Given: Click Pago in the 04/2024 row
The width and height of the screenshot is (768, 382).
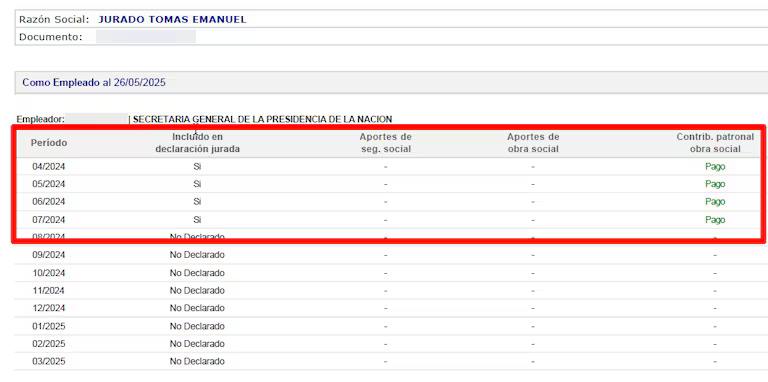Looking at the screenshot, I should point(715,167).
